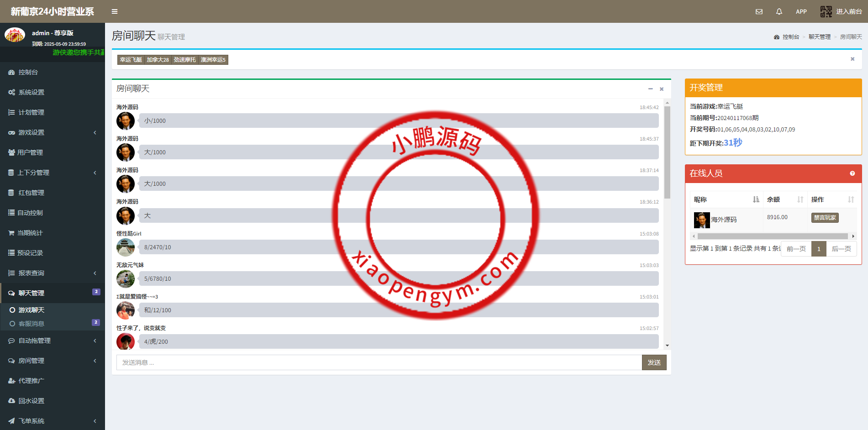Open the mail envelope icon in header

click(x=759, y=11)
